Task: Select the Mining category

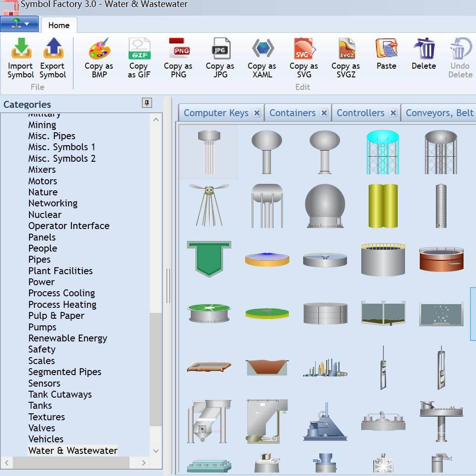Action: 42,125
